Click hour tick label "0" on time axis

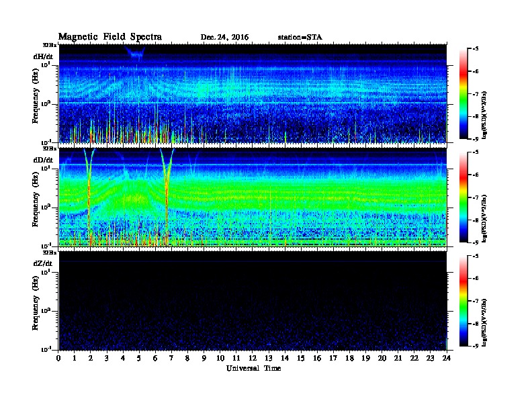(x=58, y=358)
